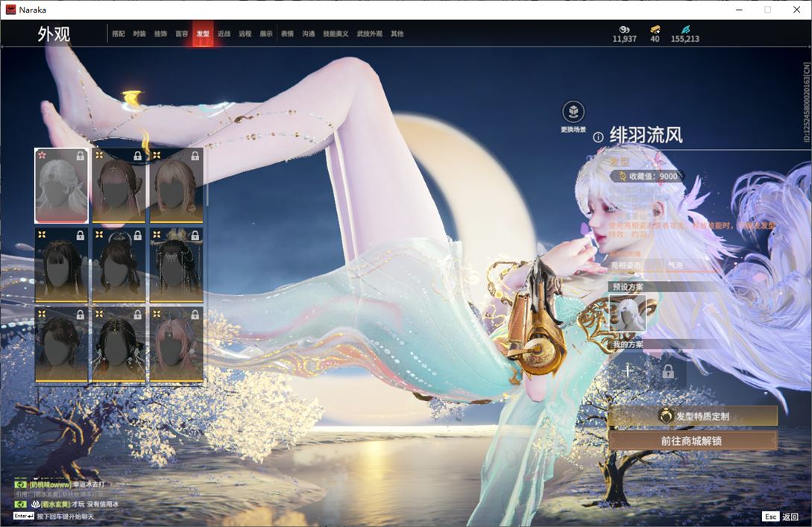Click the player name 若水玄黄 in chat

55,504
